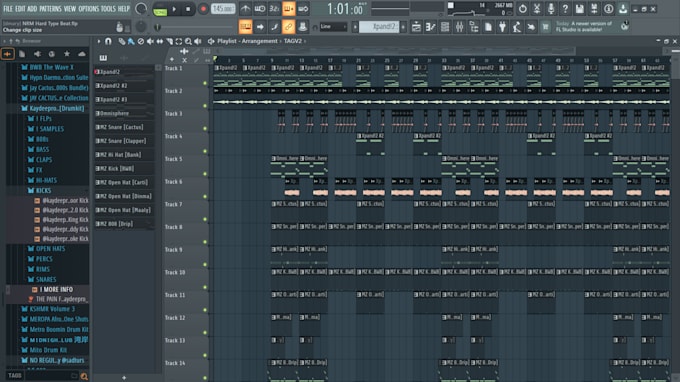Toggle the metronome button
The image size is (680, 382).
click(x=245, y=9)
